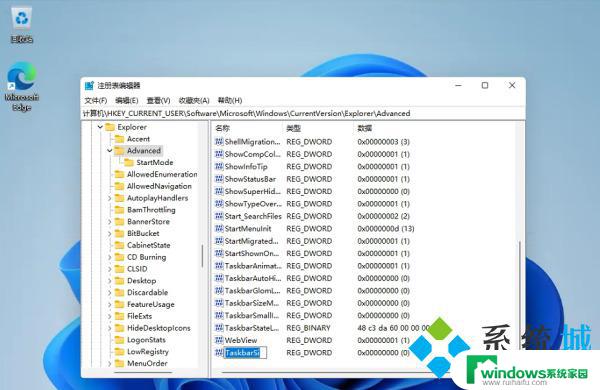Select the ShowStatusBar value icon
The height and width of the screenshot is (390, 600).
[219, 179]
